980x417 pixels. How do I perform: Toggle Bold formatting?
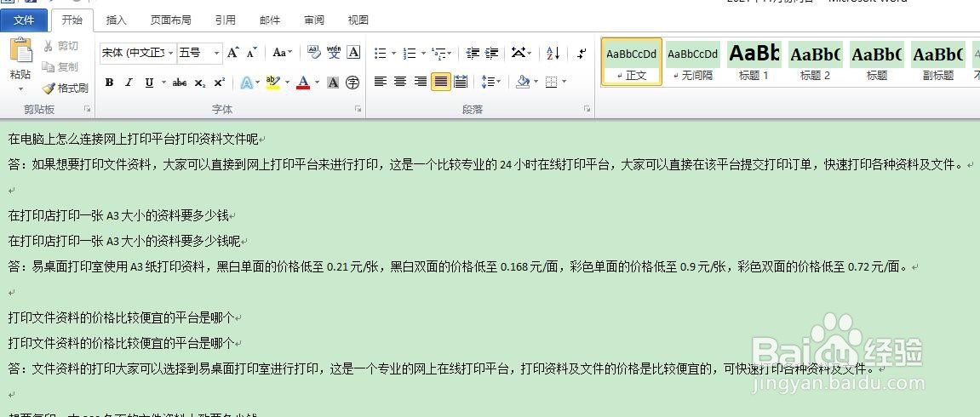[x=109, y=83]
